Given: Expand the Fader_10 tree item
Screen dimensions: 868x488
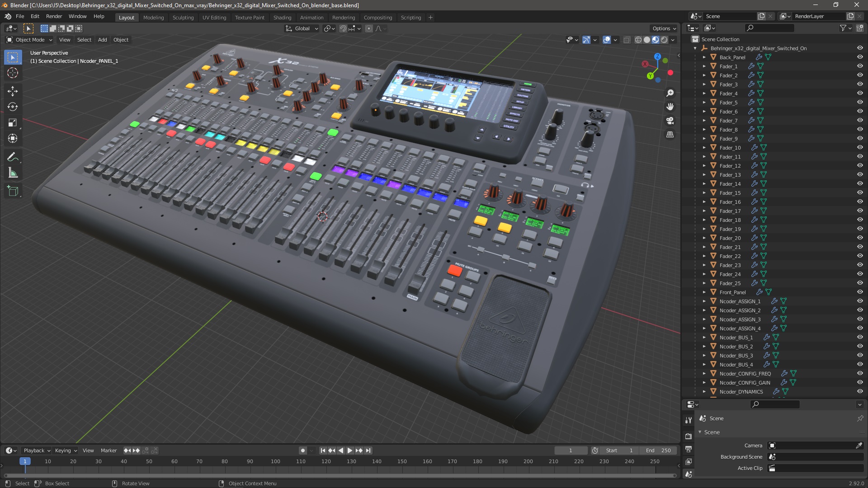Looking at the screenshot, I should (704, 148).
